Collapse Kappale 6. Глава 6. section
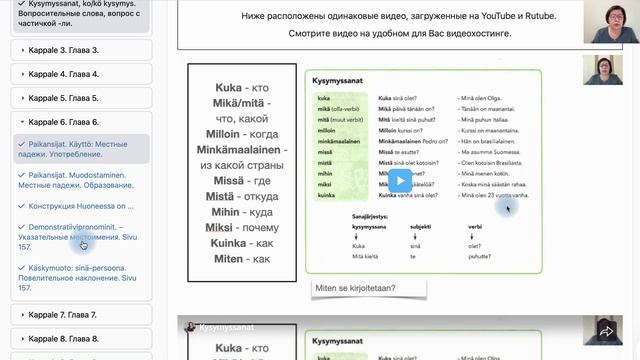The image size is (640, 360). click(81, 122)
